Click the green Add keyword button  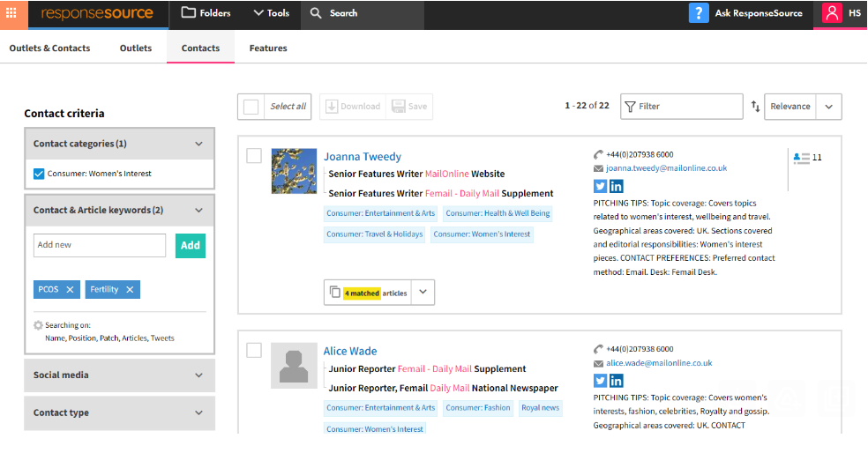click(x=190, y=245)
